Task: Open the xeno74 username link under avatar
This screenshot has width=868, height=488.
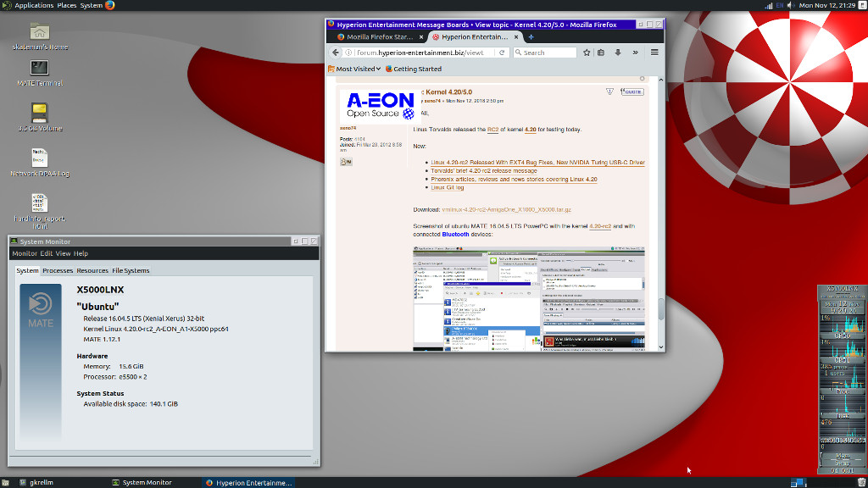Action: (348, 129)
